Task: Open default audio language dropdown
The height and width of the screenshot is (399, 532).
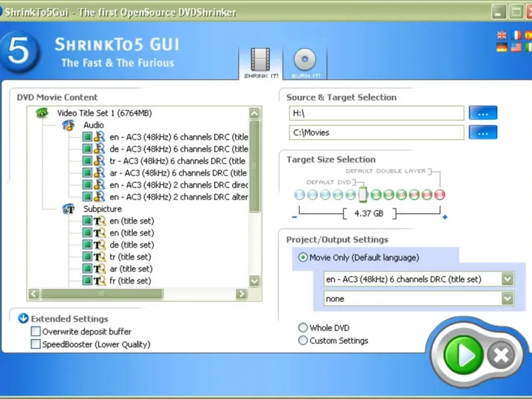Action: pyautogui.click(x=507, y=279)
